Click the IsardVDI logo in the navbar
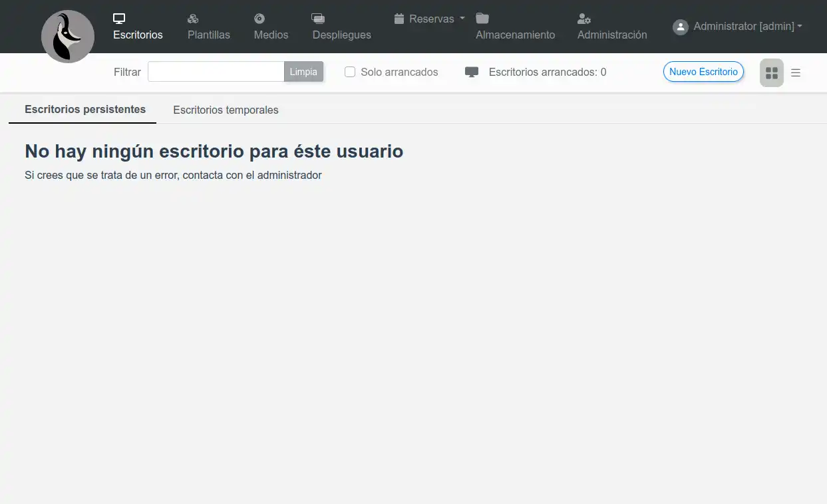Image resolution: width=827 pixels, height=504 pixels. 68,37
